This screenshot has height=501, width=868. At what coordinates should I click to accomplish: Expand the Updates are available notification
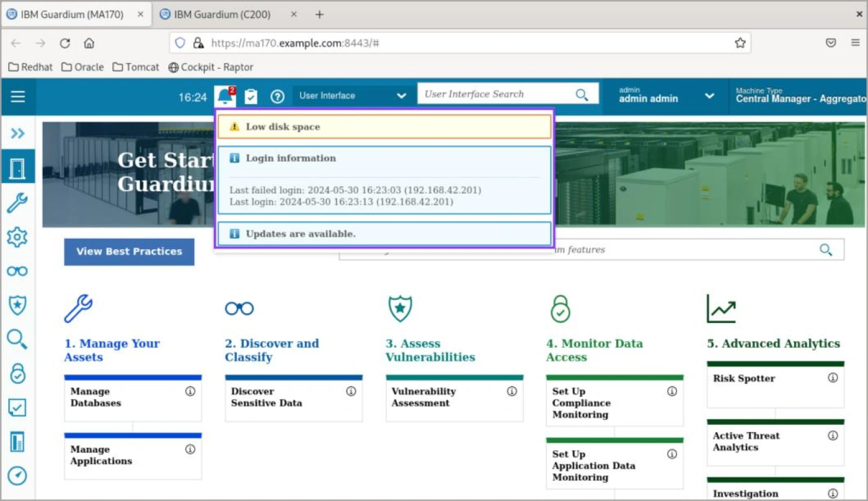[384, 234]
